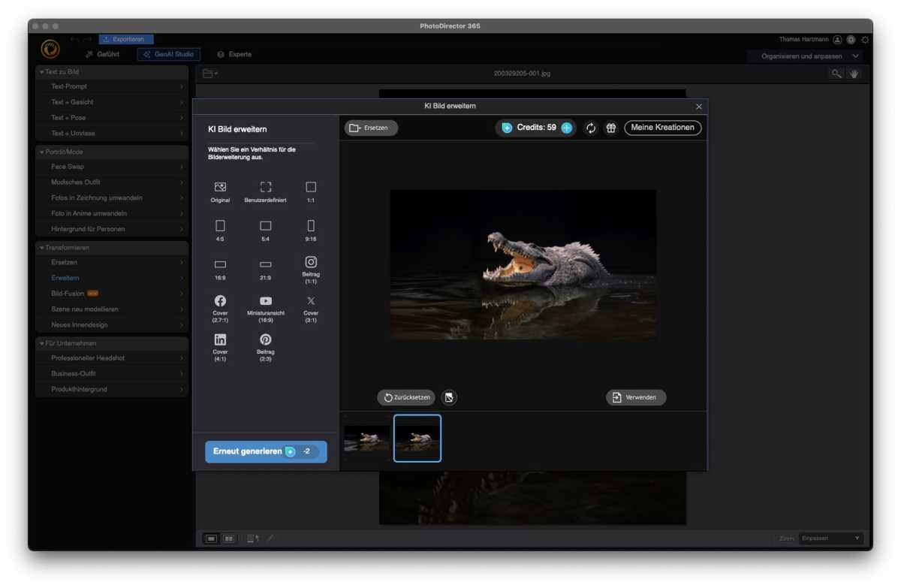Image resolution: width=901 pixels, height=588 pixels.
Task: Apply result with Verwenden button
Action: [x=636, y=397]
